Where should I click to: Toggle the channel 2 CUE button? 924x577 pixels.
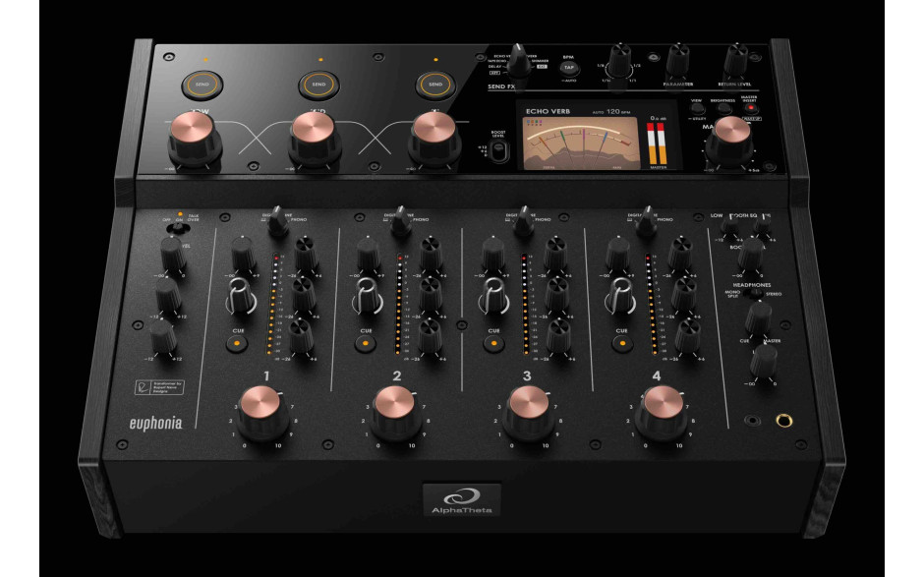(366, 343)
